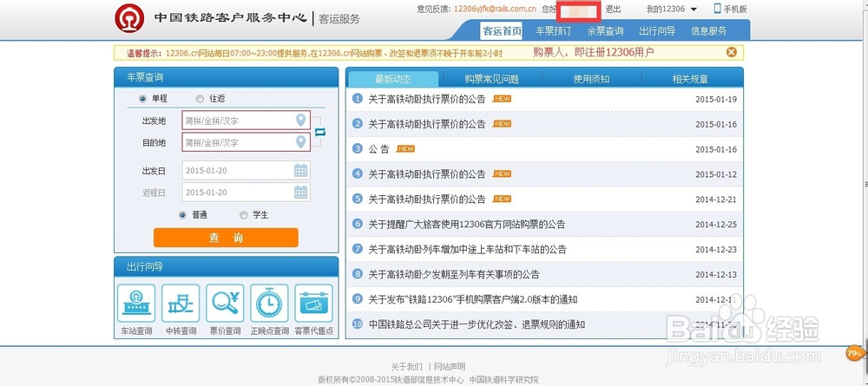This screenshot has height=386, width=868.
Task: Click the 出发日 date input field
Action: click(246, 170)
